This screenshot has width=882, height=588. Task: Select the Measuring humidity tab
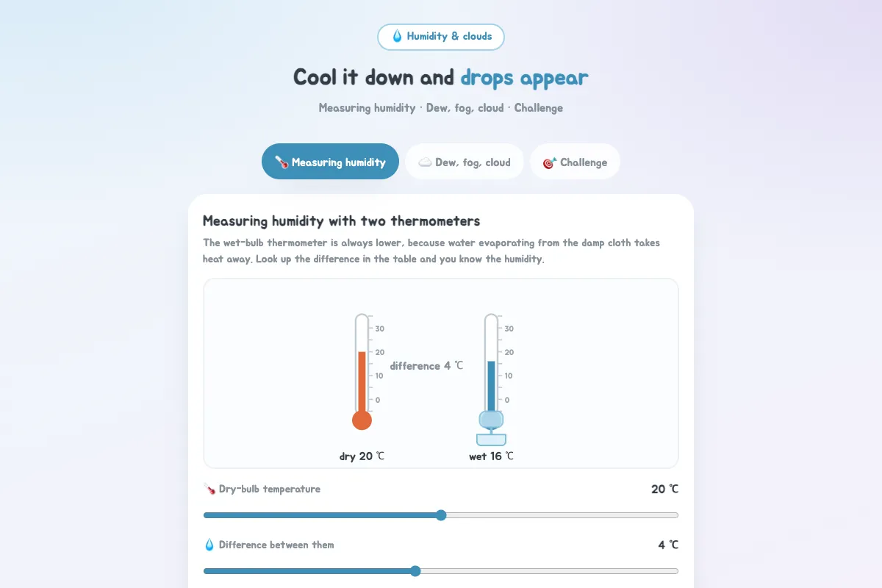(330, 162)
